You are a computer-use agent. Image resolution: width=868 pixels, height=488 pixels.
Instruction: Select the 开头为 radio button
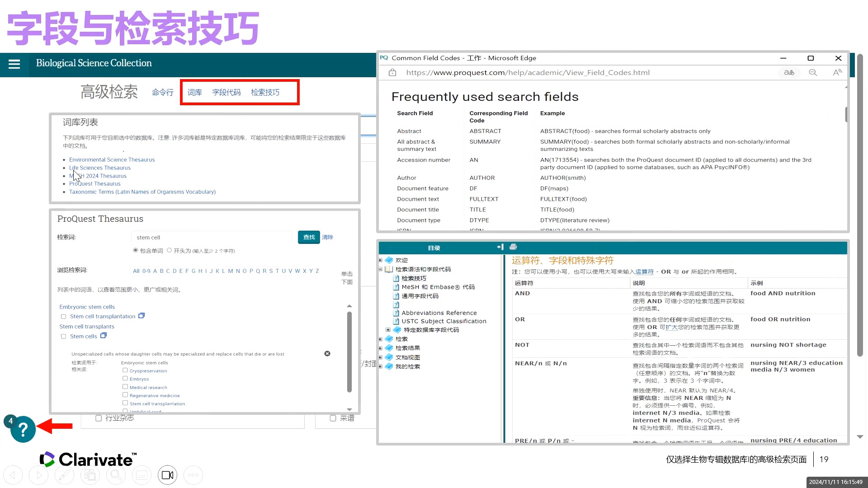(x=169, y=250)
